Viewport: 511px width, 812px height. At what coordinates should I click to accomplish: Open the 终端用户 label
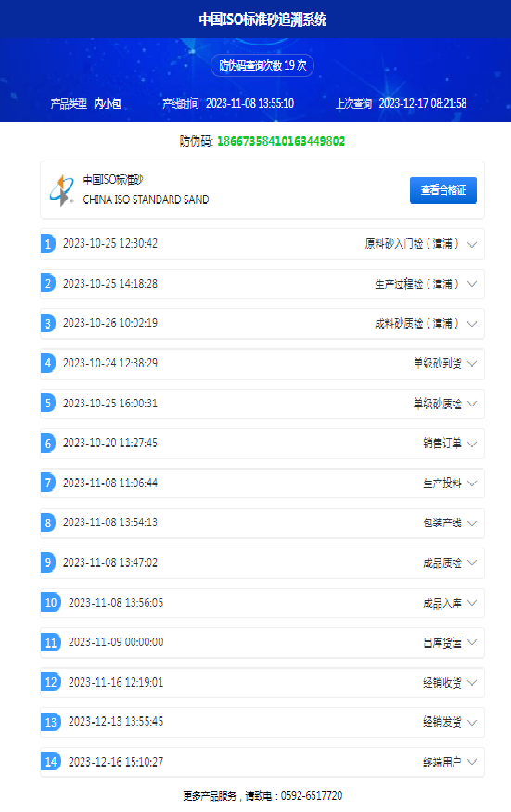442,762
